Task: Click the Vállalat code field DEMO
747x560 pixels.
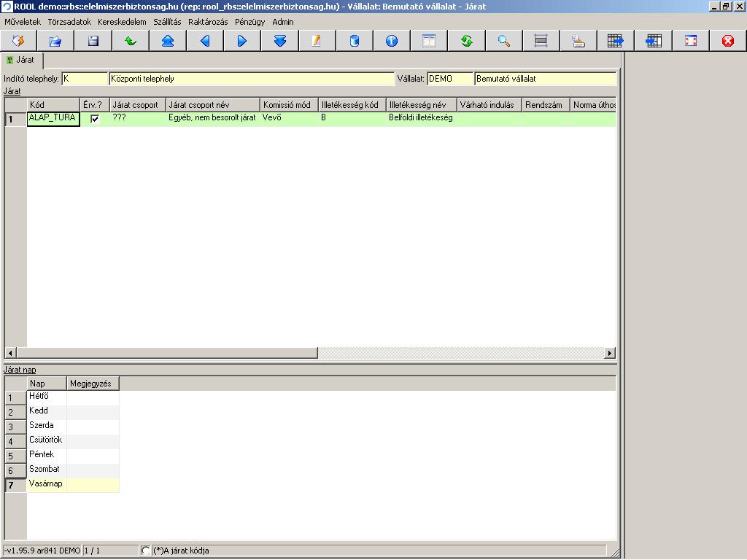Action: [450, 79]
